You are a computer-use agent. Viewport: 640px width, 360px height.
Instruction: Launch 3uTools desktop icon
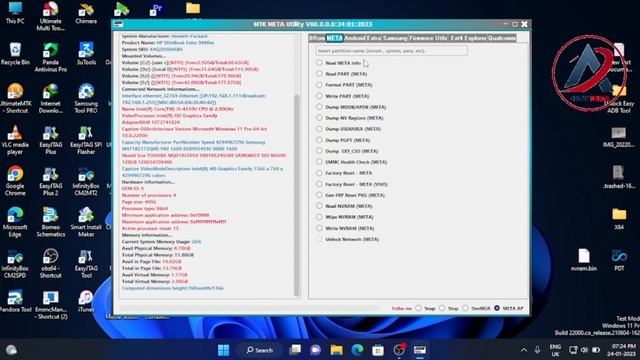pyautogui.click(x=86, y=54)
